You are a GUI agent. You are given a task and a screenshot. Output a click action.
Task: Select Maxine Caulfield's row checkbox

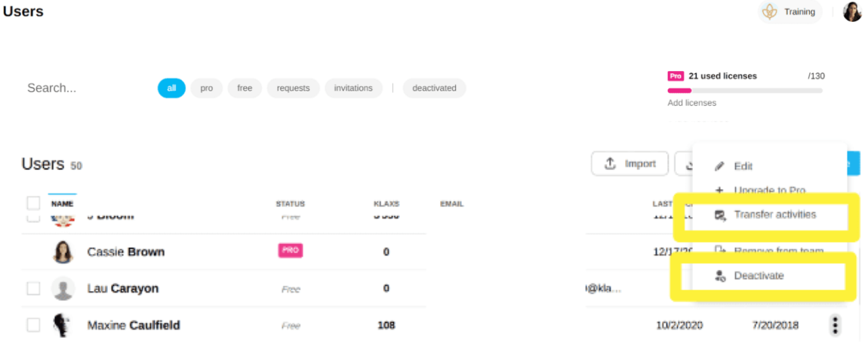click(x=33, y=325)
